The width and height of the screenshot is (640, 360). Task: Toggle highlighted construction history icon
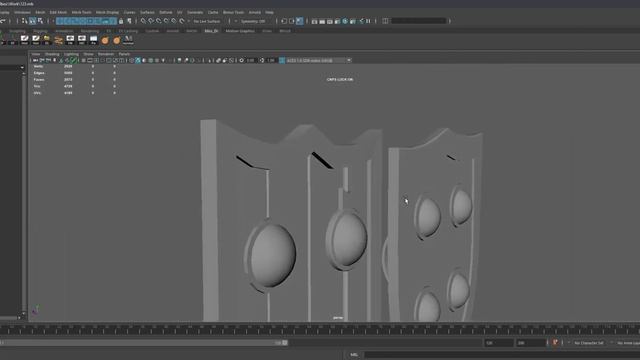coord(300,21)
